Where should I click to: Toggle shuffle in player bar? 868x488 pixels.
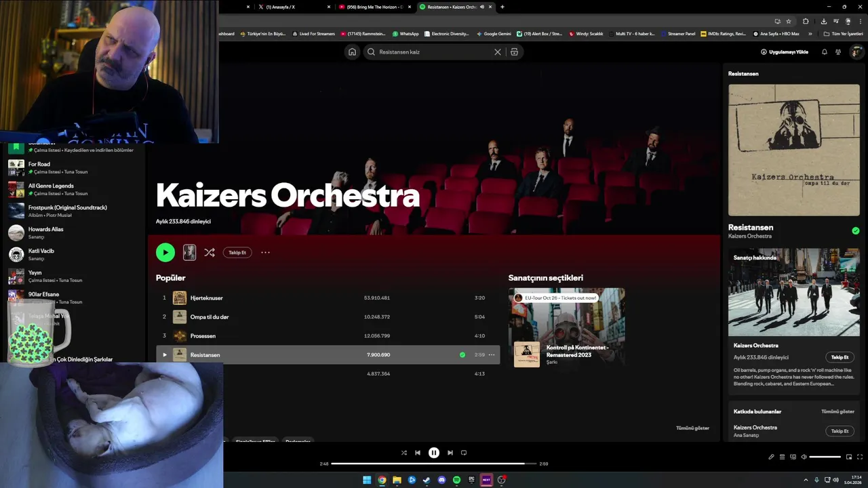[x=403, y=453]
